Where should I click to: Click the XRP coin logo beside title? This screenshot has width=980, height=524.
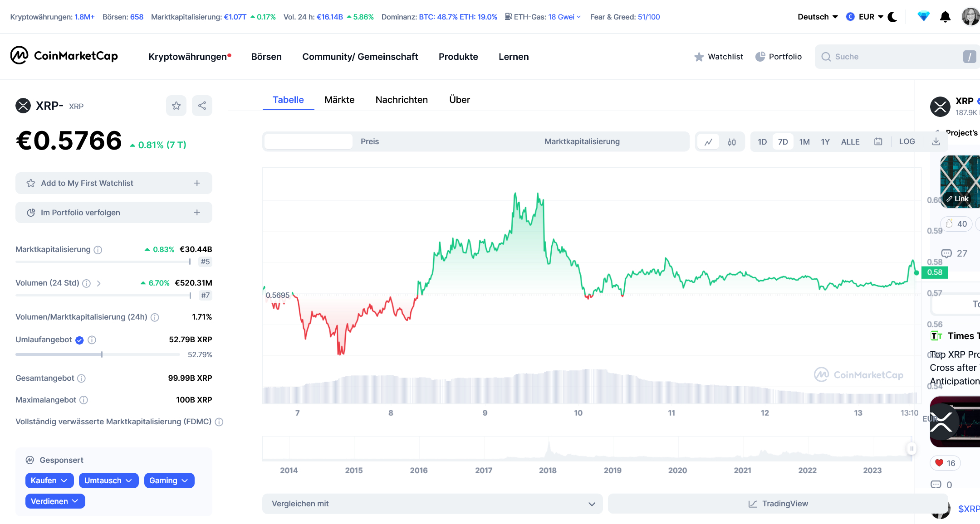coord(23,106)
